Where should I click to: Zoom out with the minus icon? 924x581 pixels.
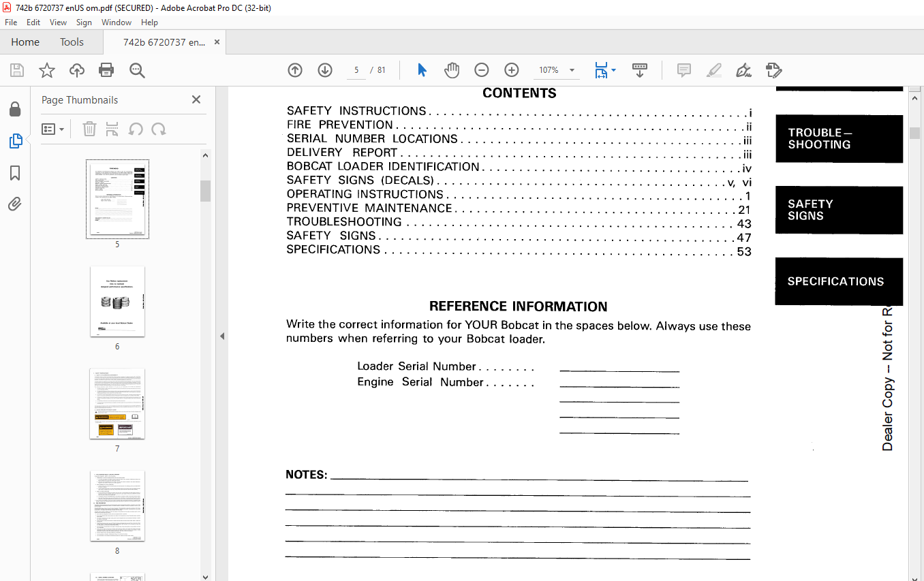point(482,70)
